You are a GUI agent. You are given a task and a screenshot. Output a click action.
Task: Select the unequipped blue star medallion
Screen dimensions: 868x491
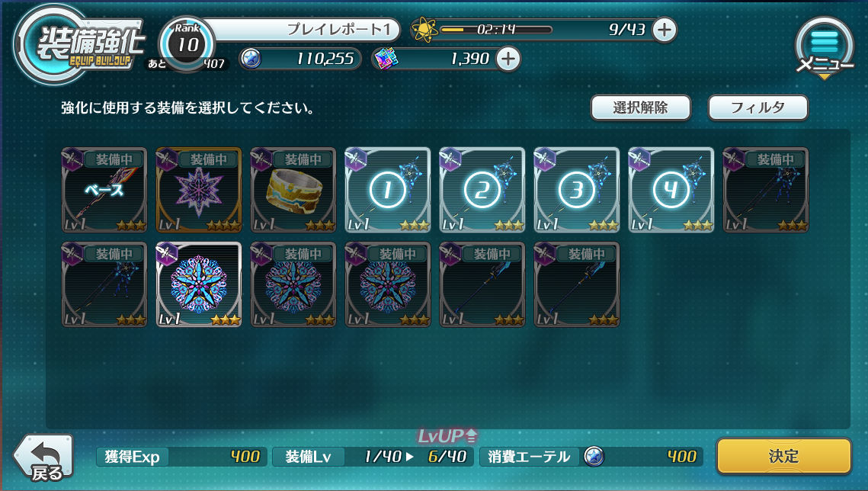pyautogui.click(x=199, y=284)
